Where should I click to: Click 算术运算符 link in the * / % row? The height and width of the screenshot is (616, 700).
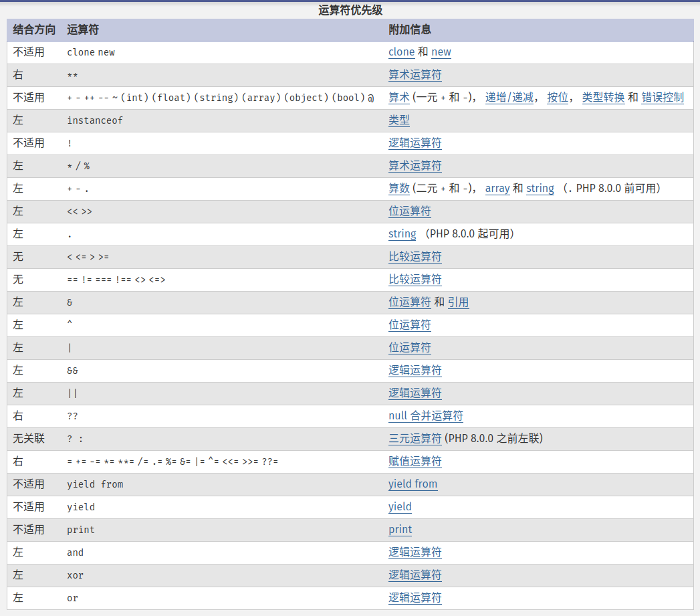415,166
